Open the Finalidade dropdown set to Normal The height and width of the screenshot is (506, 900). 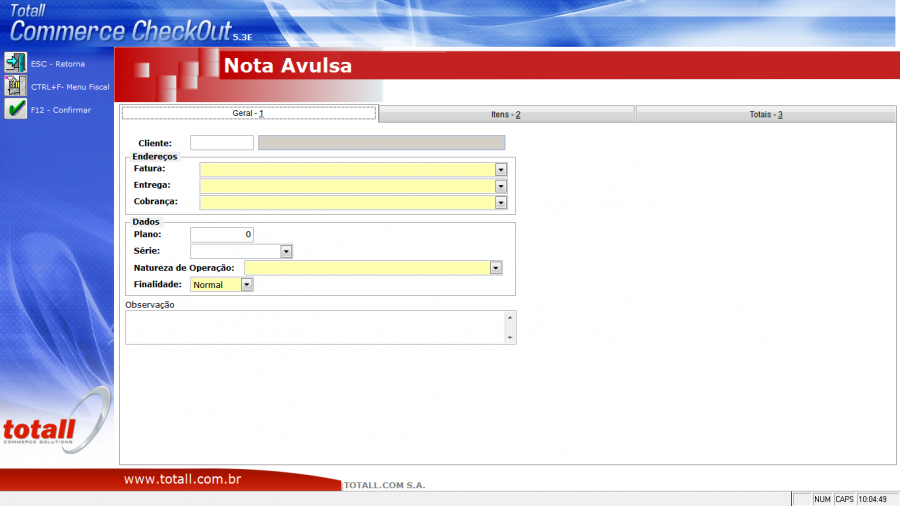pyautogui.click(x=247, y=285)
